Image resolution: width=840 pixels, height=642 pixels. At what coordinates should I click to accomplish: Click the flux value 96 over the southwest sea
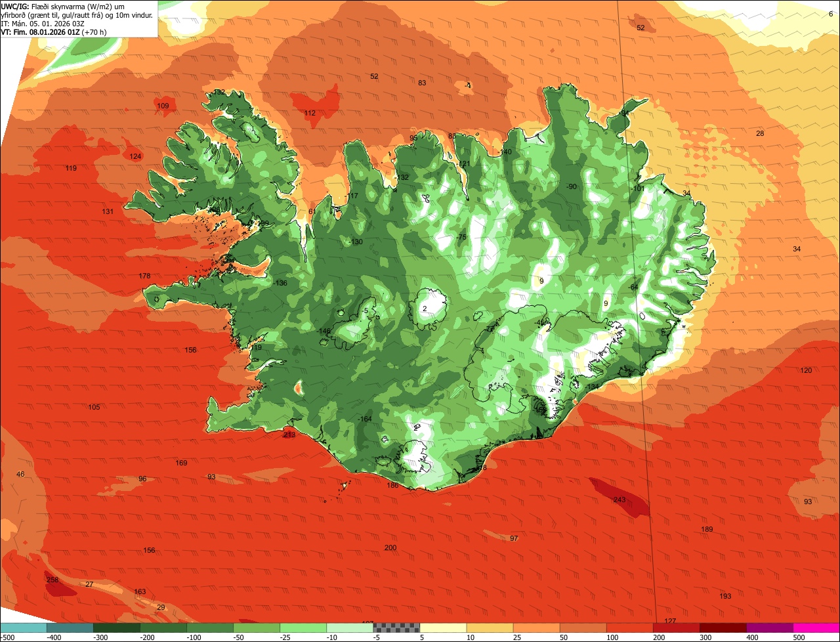142,479
